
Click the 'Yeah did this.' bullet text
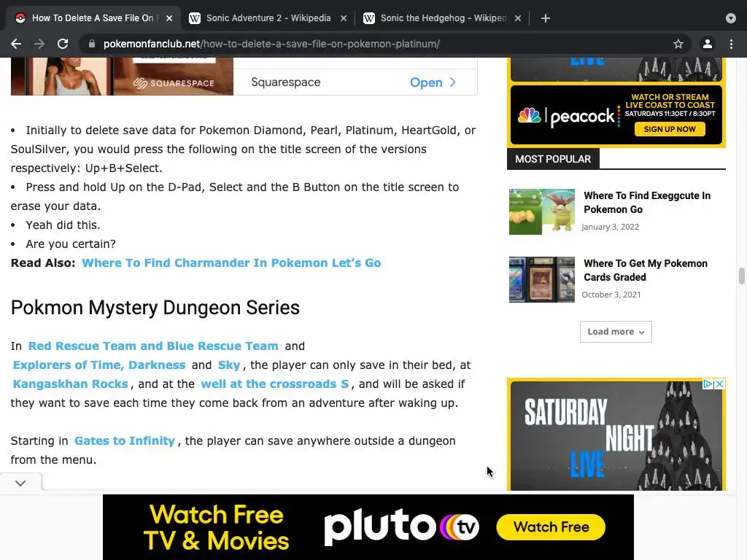[x=63, y=225]
